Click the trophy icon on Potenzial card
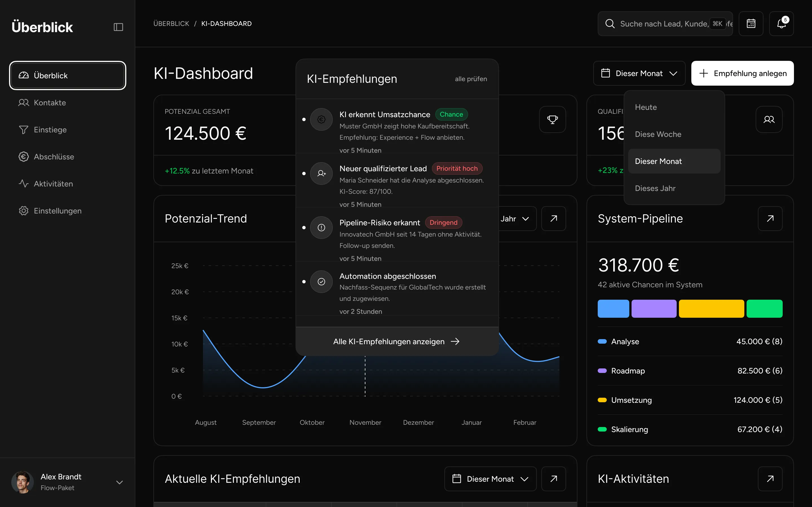This screenshot has height=507, width=812. coord(552,119)
